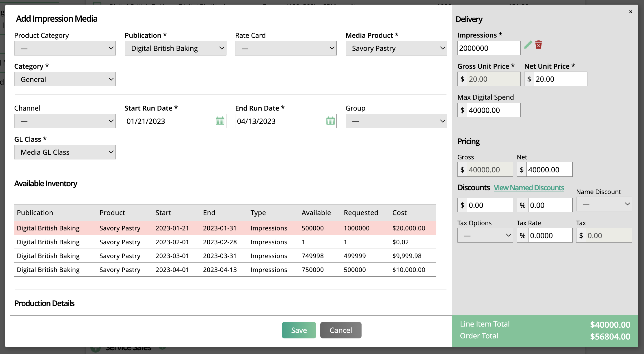
Task: Open the GL Class dropdown
Action: point(65,152)
